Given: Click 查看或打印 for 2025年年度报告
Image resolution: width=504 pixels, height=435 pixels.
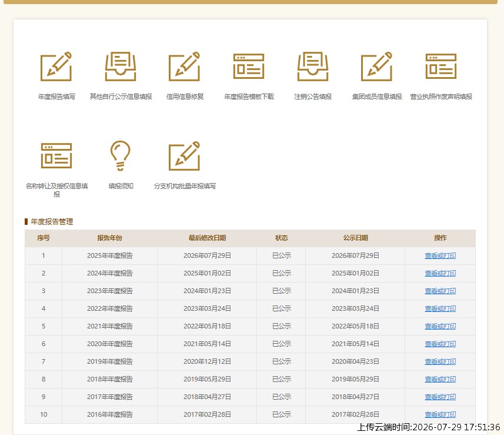Looking at the screenshot, I should pos(440,256).
